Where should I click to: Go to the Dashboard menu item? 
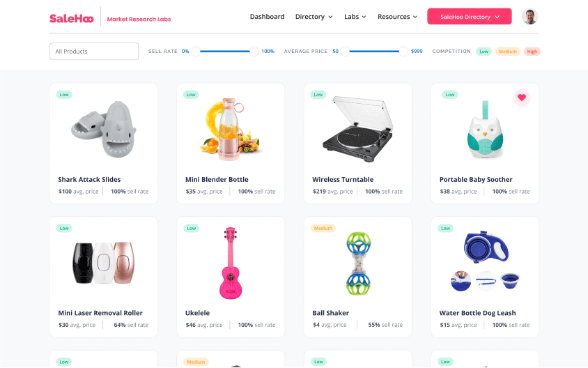(x=267, y=17)
